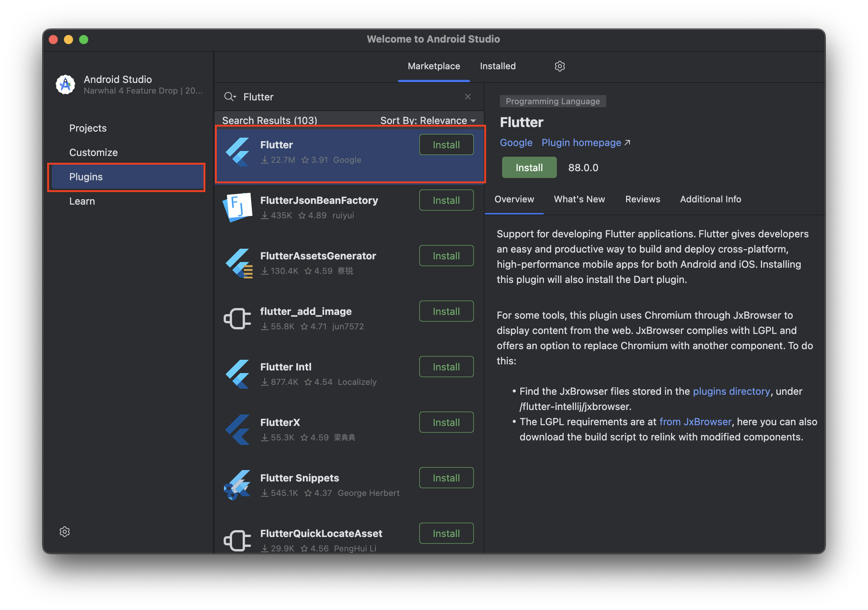Install the Flutter Intl plugin
Viewport: 868px width, 610px height.
pos(446,367)
